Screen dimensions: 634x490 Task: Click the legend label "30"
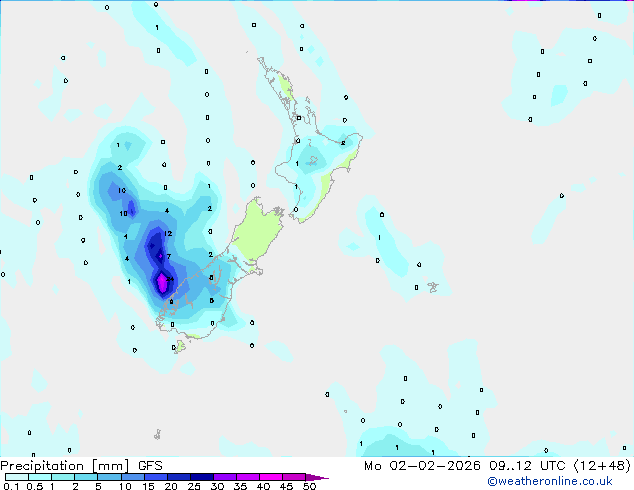pyautogui.click(x=217, y=486)
